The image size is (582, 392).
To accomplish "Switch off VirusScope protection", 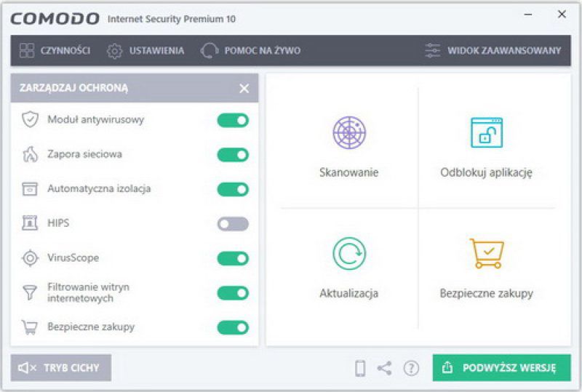I will [233, 258].
